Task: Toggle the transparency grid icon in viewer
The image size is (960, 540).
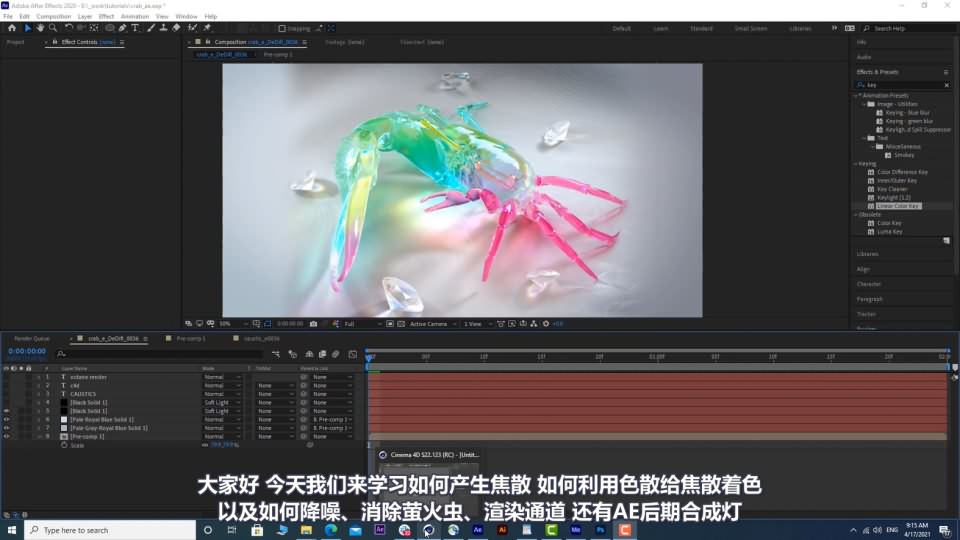Action: (x=401, y=324)
